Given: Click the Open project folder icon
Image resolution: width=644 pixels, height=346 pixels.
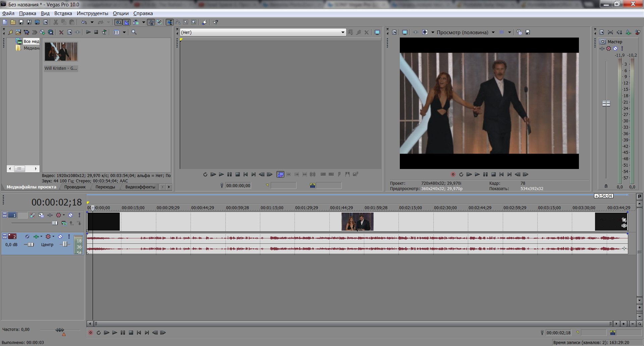Looking at the screenshot, I should [x=13, y=22].
